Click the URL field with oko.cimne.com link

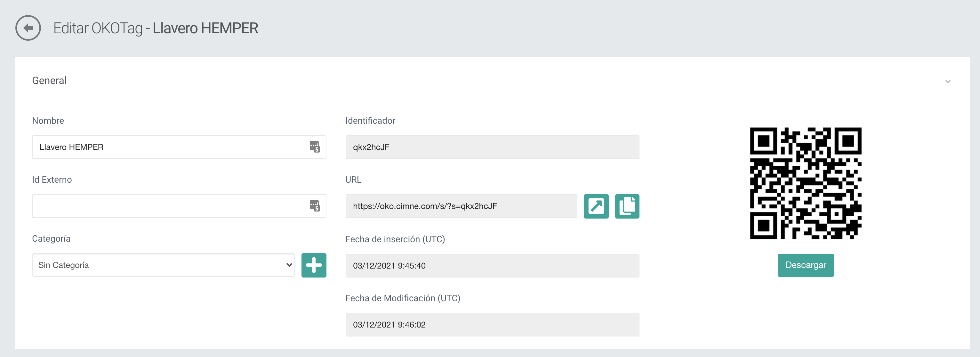click(461, 206)
